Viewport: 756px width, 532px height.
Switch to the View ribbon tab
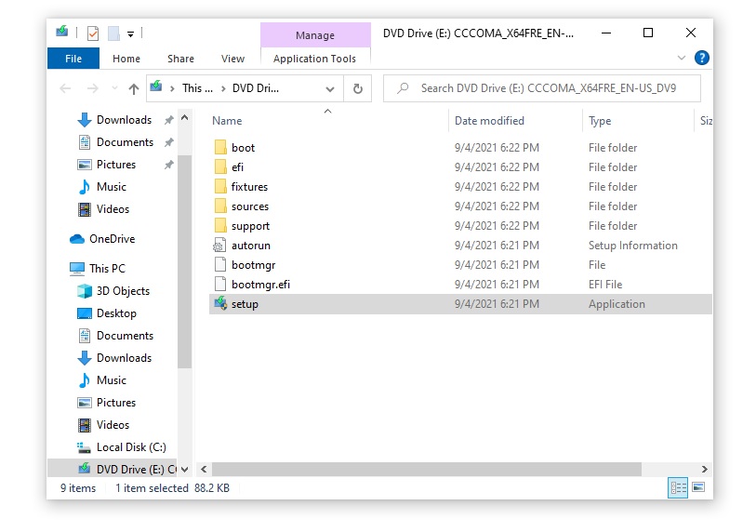click(232, 59)
